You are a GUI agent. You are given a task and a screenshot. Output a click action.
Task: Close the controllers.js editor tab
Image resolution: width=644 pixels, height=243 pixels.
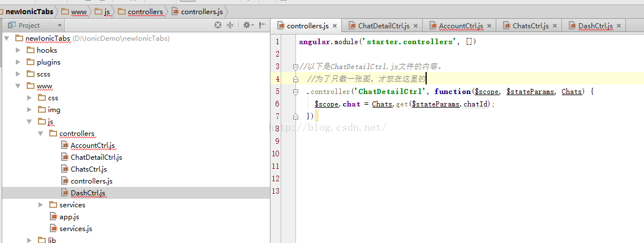point(334,26)
